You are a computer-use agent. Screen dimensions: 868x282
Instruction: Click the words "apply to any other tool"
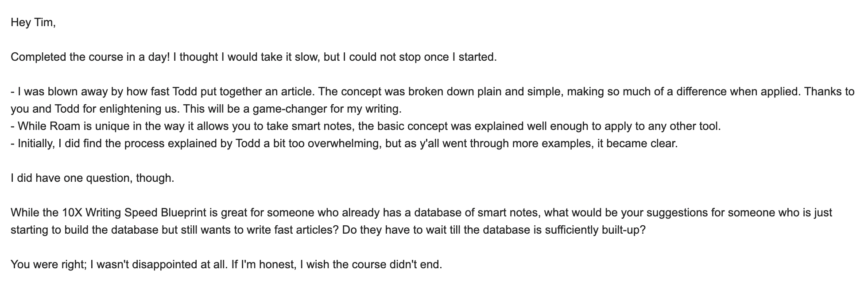click(663, 126)
